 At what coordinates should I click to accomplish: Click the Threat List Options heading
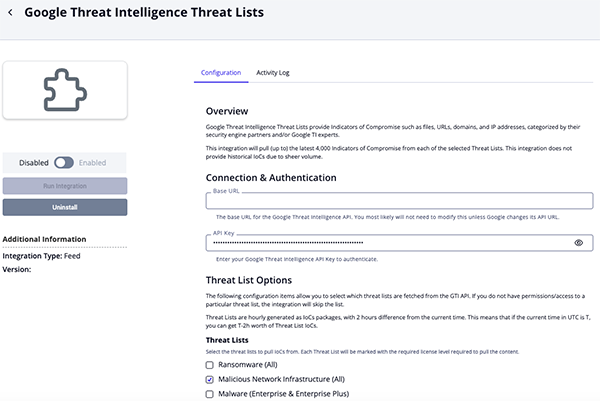coord(249,280)
